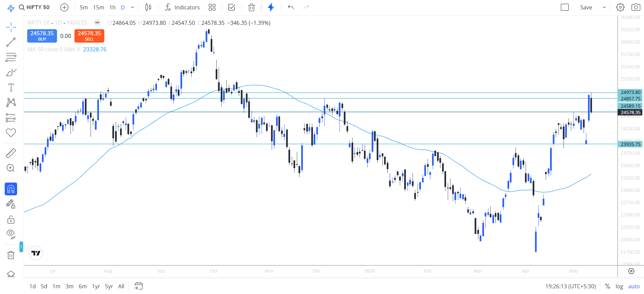644x294 pixels.
Task: Set range to All
Action: pyautogui.click(x=121, y=286)
